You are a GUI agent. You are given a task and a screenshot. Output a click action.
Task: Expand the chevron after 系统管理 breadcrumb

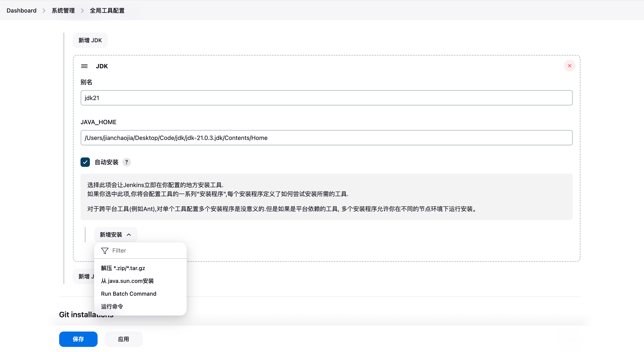pos(82,10)
